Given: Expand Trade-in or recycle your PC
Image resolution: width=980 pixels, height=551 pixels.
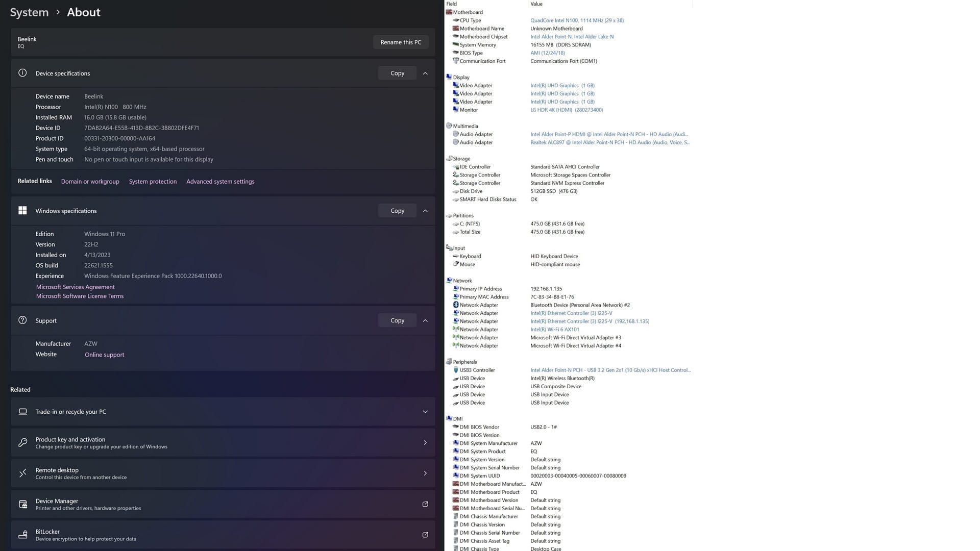Looking at the screenshot, I should point(425,412).
